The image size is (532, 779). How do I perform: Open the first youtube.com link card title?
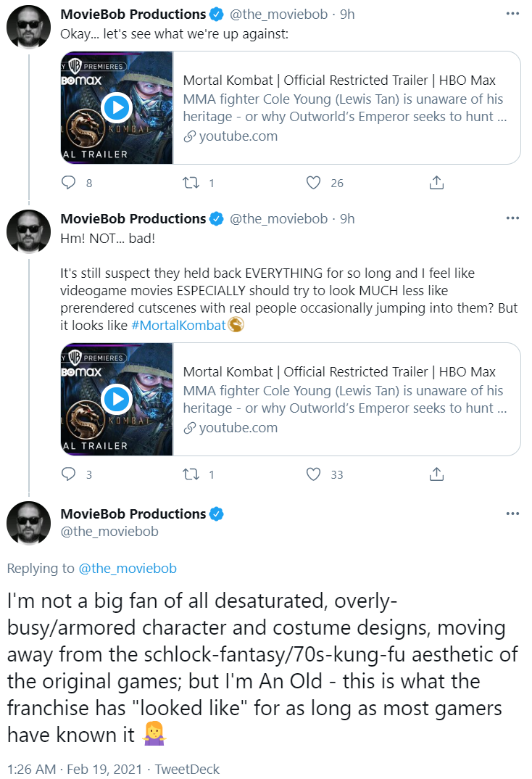pyautogui.click(x=339, y=80)
